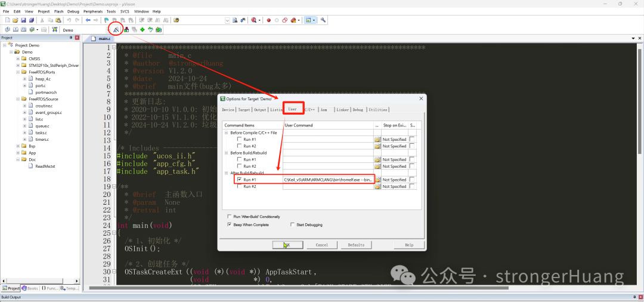Viewport: 644px width, 302px height.
Task: Uncheck Run #1 under After Build/Rebuild
Action: click(x=240, y=180)
